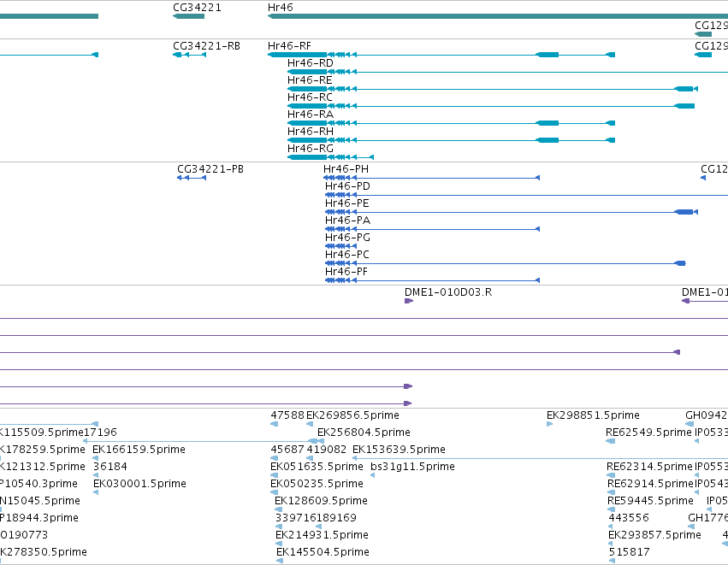Select the 419082 EST label
The height and width of the screenshot is (565, 728).
point(327,450)
